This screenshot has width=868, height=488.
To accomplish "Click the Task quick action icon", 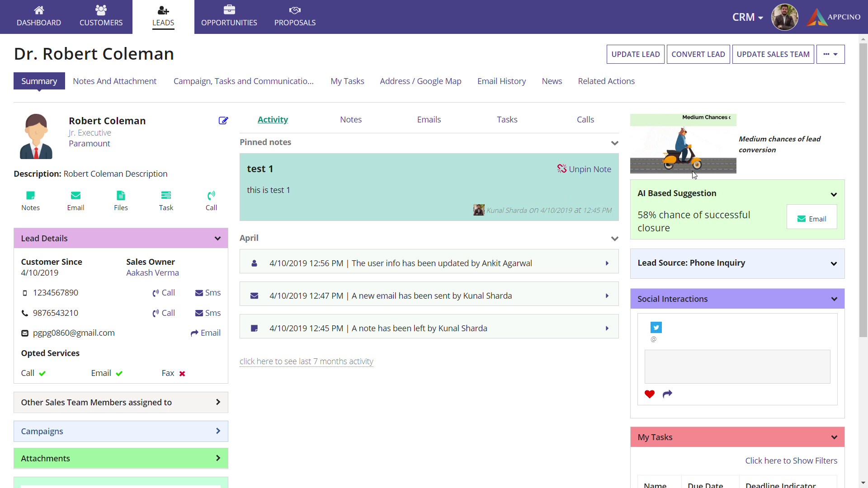I will click(166, 196).
